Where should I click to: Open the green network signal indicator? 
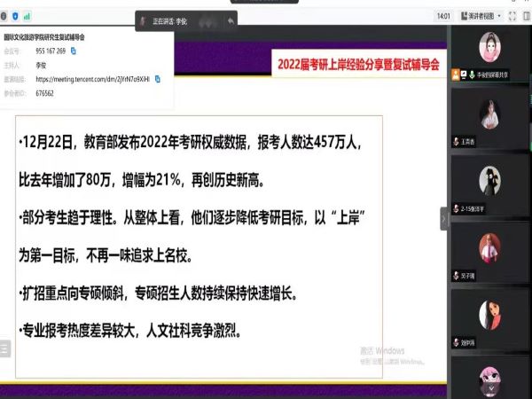(x=27, y=16)
